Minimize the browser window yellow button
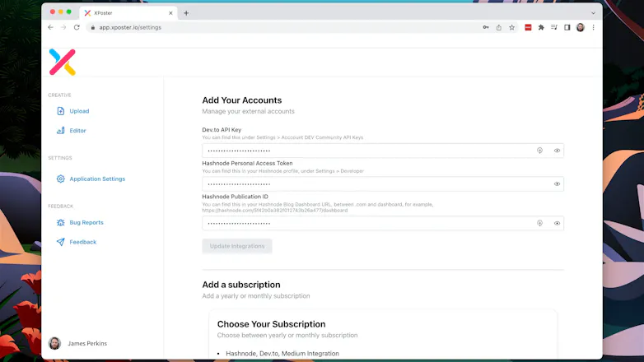644x362 pixels. click(61, 12)
